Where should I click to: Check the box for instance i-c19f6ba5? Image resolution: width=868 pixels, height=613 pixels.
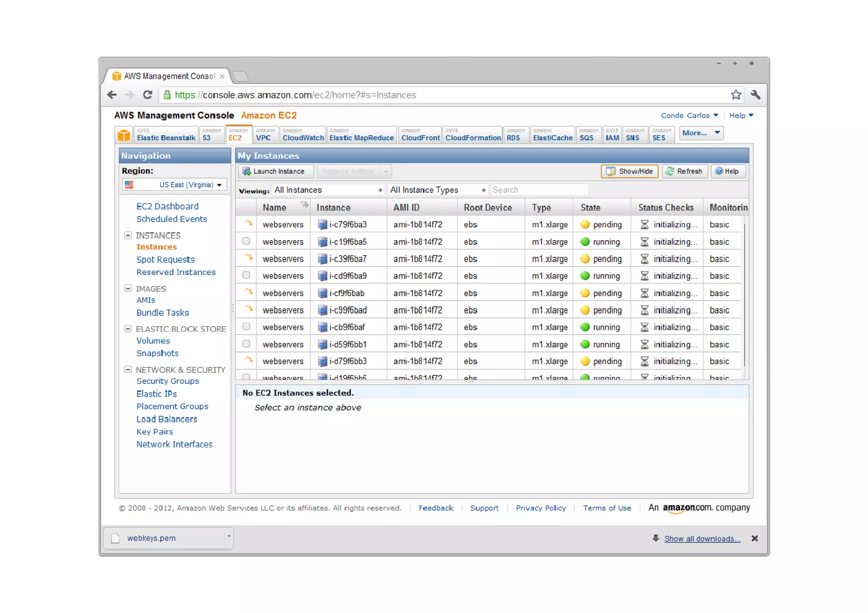(246, 241)
